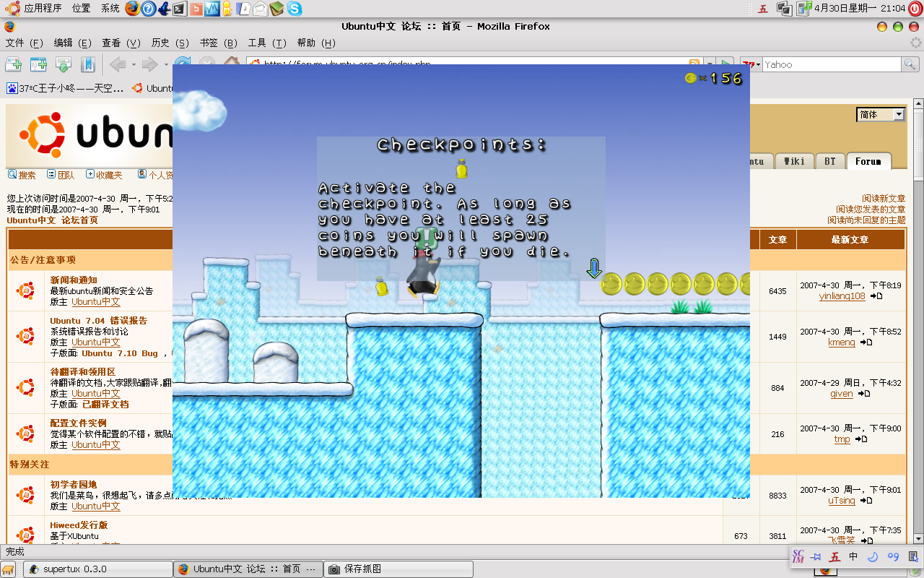Go forward in Firefox history
This screenshot has width=924, height=578.
(150, 65)
